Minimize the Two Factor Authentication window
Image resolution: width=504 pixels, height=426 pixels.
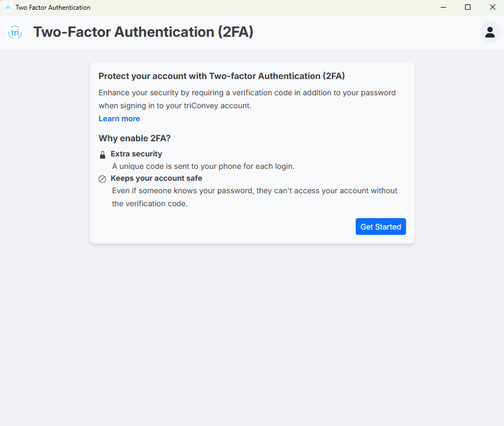click(443, 7)
